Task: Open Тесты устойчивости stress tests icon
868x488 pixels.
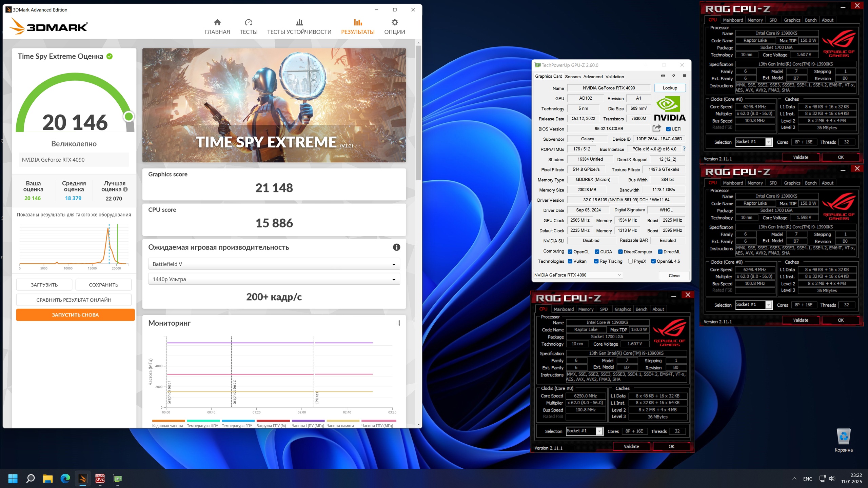Action: [x=299, y=22]
